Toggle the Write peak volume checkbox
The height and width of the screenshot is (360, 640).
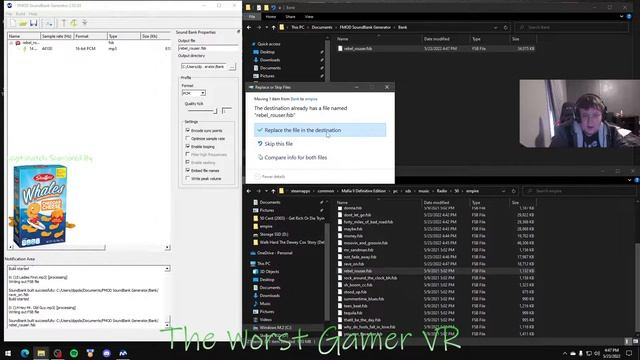click(x=188, y=178)
